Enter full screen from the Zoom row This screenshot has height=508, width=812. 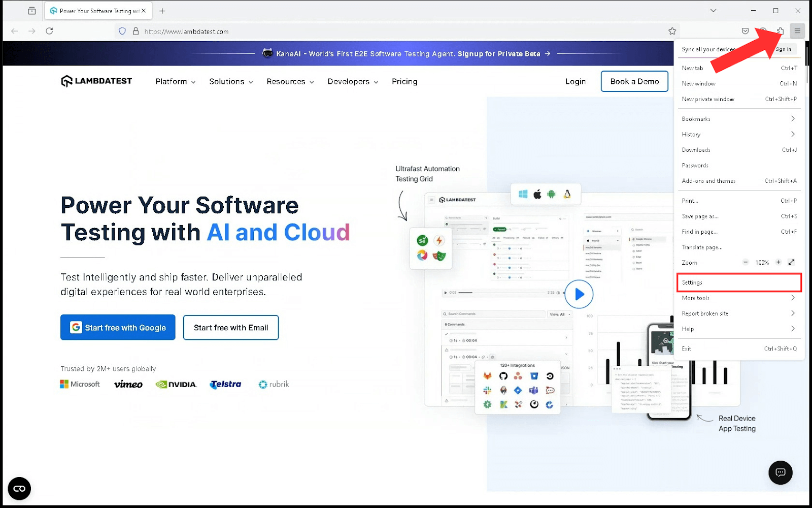click(791, 262)
